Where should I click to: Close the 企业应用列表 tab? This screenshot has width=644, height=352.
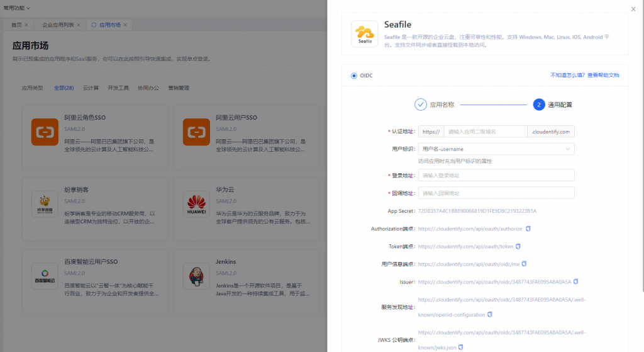pos(79,25)
